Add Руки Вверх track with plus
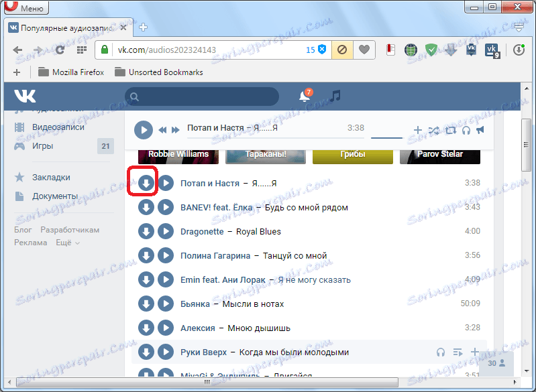Viewport: 536px width, 392px height. (474, 352)
